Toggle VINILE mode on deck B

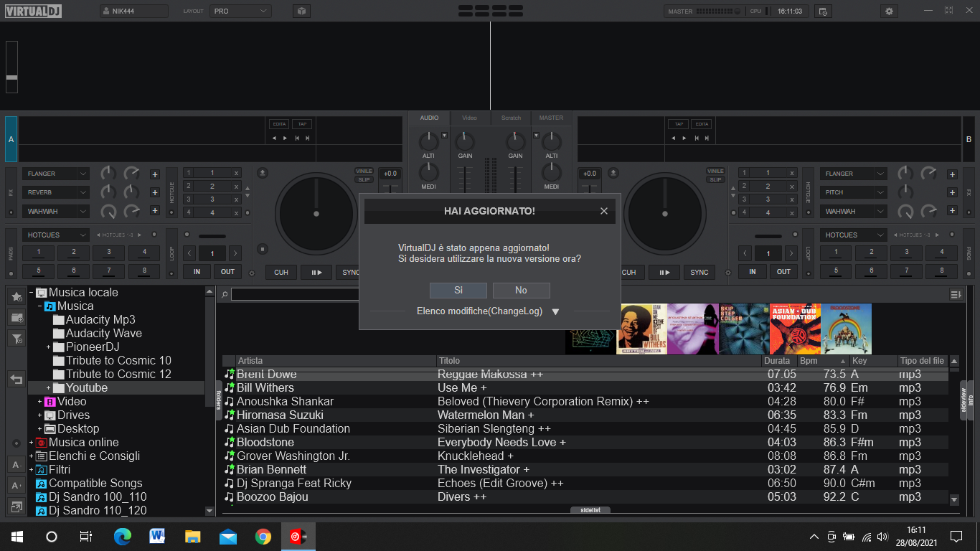[715, 171]
